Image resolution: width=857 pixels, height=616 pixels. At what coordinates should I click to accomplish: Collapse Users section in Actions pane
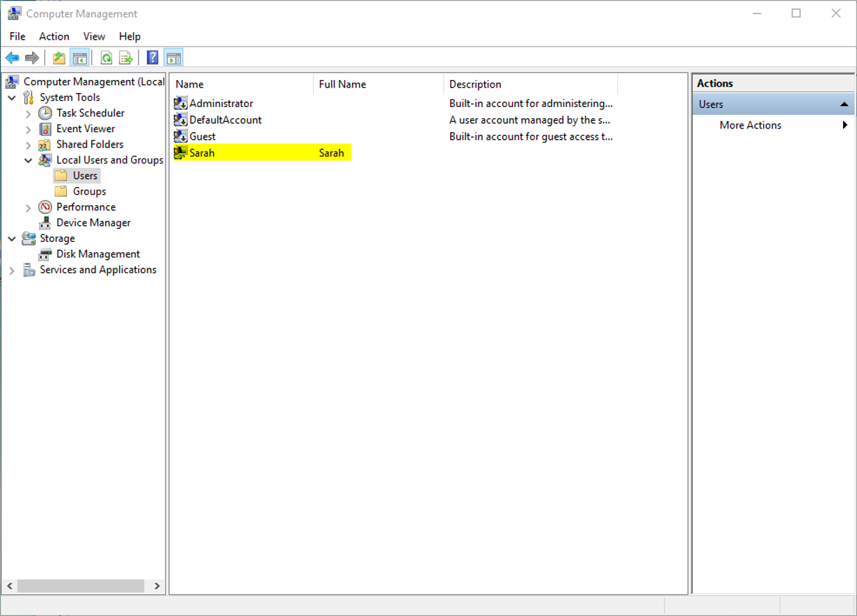click(844, 104)
